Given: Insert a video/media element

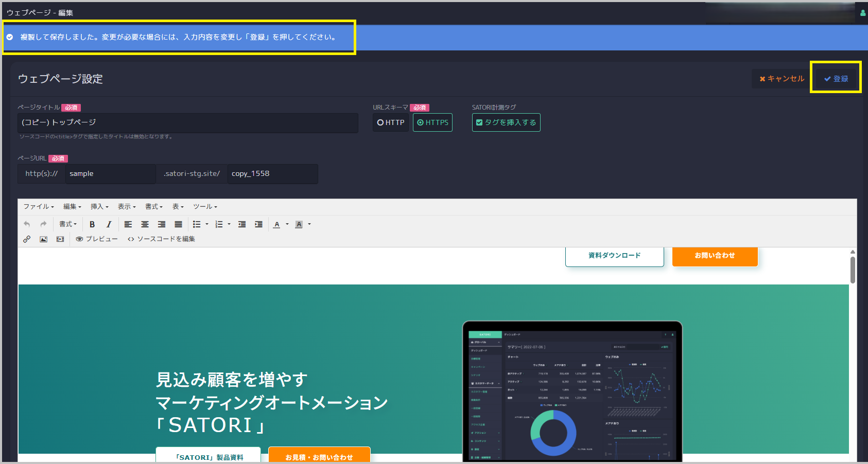Looking at the screenshot, I should click(x=60, y=239).
